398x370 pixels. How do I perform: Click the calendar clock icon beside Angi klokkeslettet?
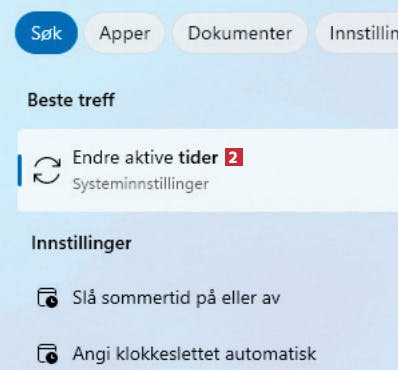pos(47,354)
